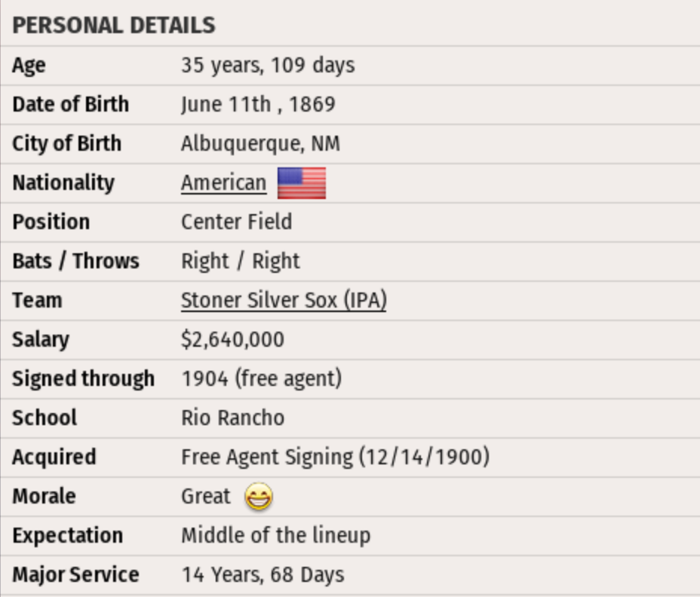The image size is (700, 597).
Task: Click the $2,640,000 salary value
Action: point(232,340)
